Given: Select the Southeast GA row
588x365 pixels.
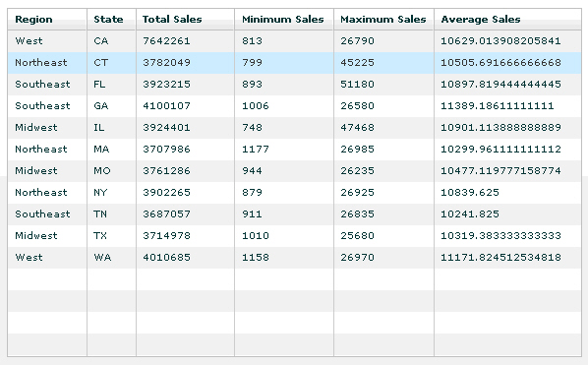Looking at the screenshot, I should pos(294,106).
